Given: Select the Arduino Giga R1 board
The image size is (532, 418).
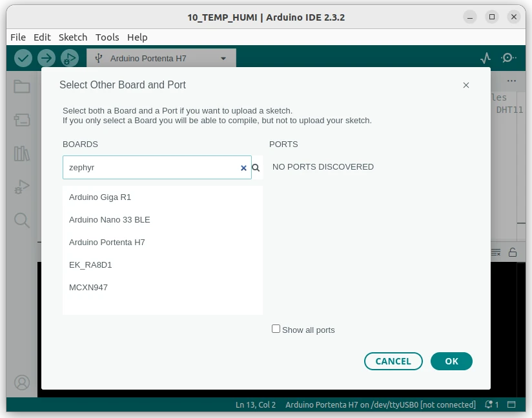Looking at the screenshot, I should [x=163, y=197].
